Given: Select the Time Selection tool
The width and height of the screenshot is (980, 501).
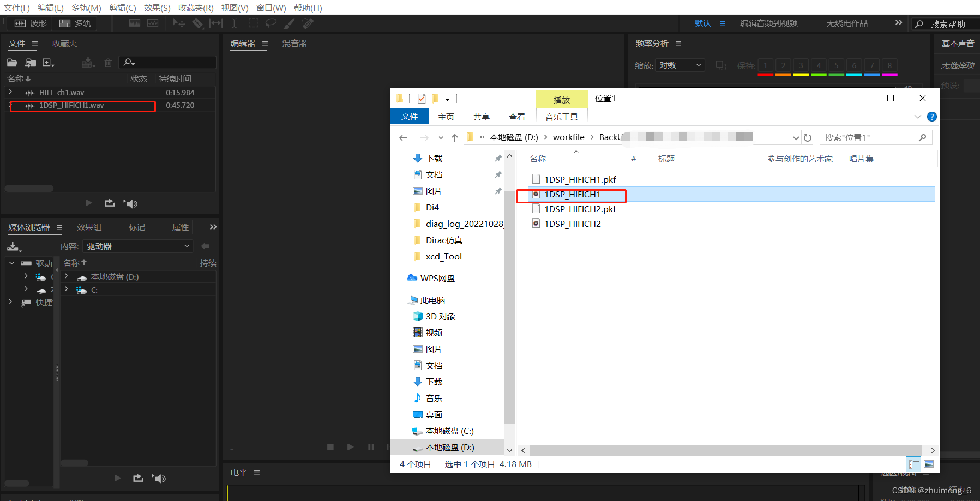Looking at the screenshot, I should click(234, 23).
